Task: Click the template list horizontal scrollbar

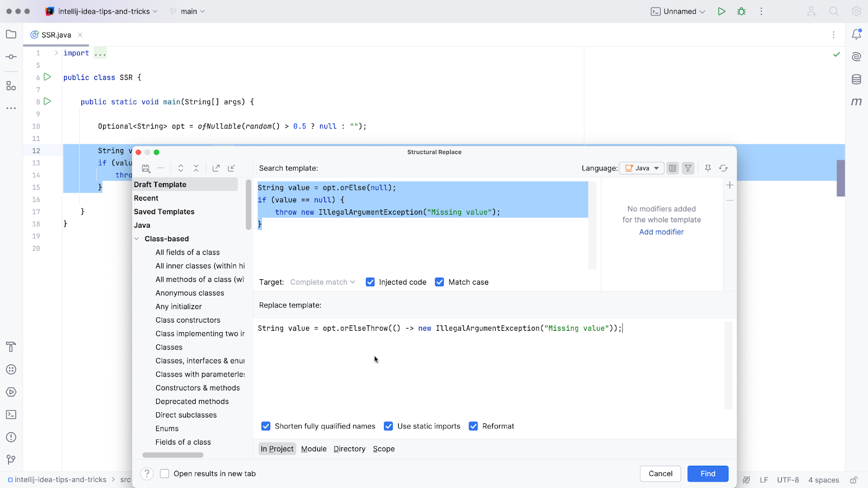Action: (173, 455)
